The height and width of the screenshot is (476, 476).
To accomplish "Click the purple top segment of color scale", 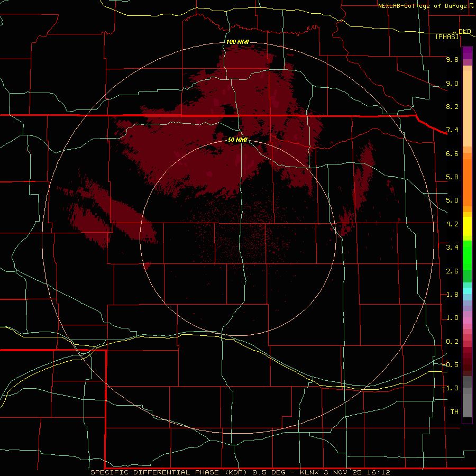I will point(467,53).
